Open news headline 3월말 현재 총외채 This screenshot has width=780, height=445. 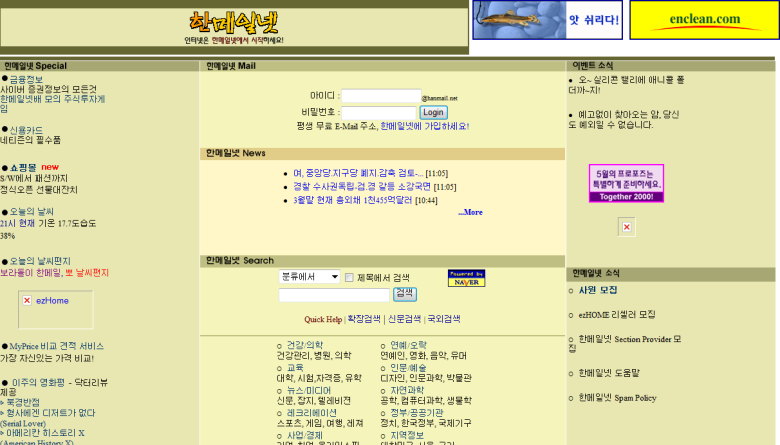352,200
